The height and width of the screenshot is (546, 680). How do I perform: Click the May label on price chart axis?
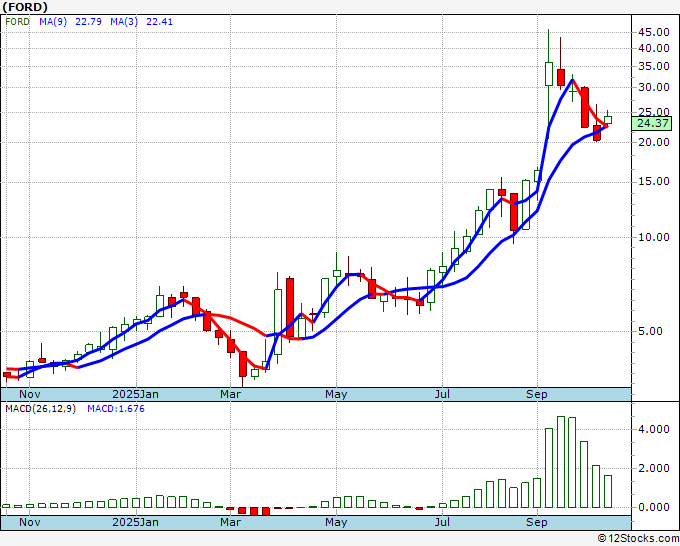(336, 394)
